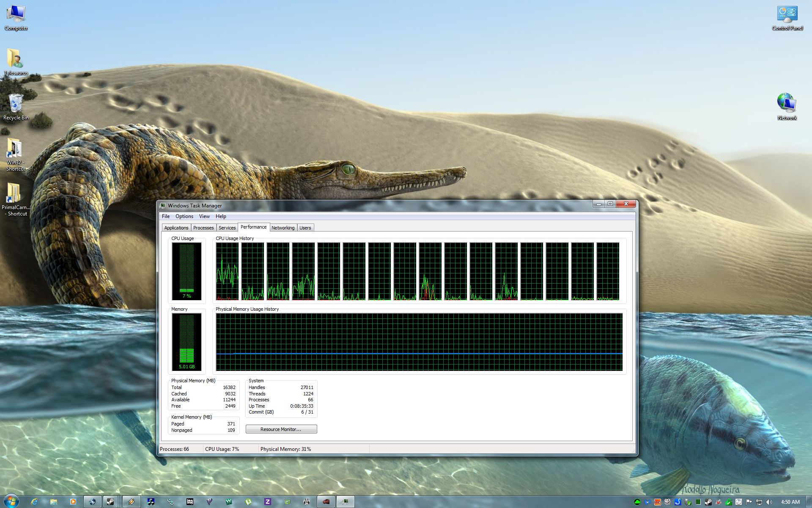Open the File menu
This screenshot has width=812, height=508.
coord(166,216)
